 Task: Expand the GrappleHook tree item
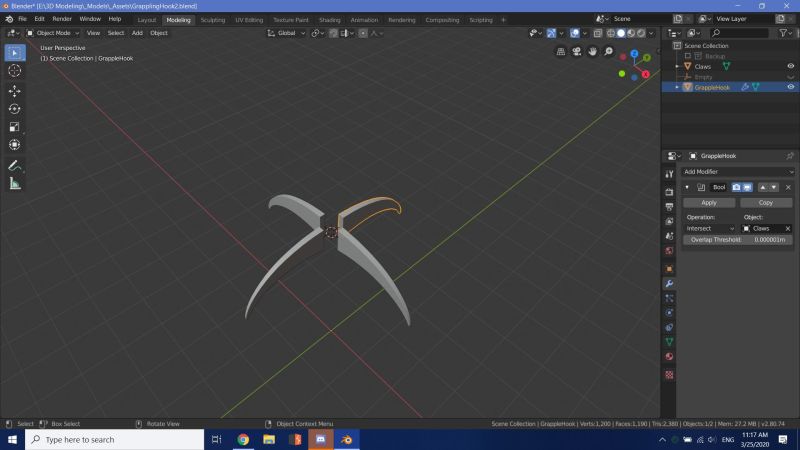678,87
